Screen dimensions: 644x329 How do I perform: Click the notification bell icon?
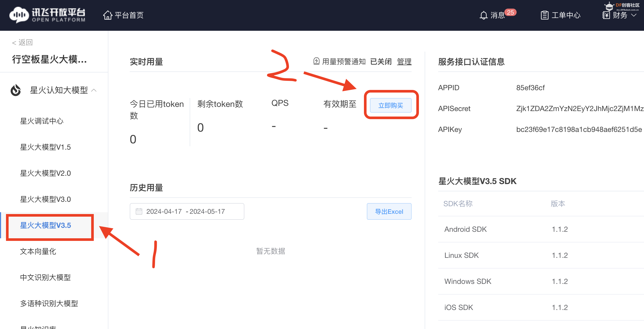click(x=484, y=15)
